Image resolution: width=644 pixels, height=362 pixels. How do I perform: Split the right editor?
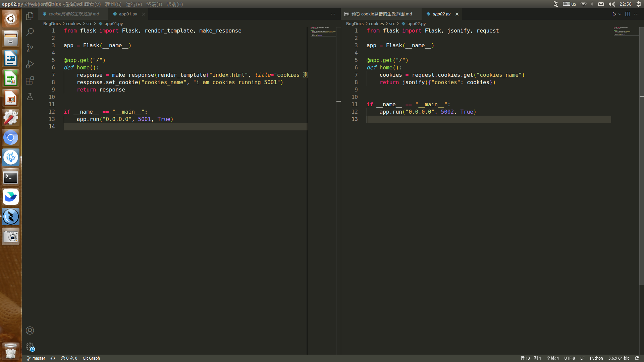click(628, 14)
